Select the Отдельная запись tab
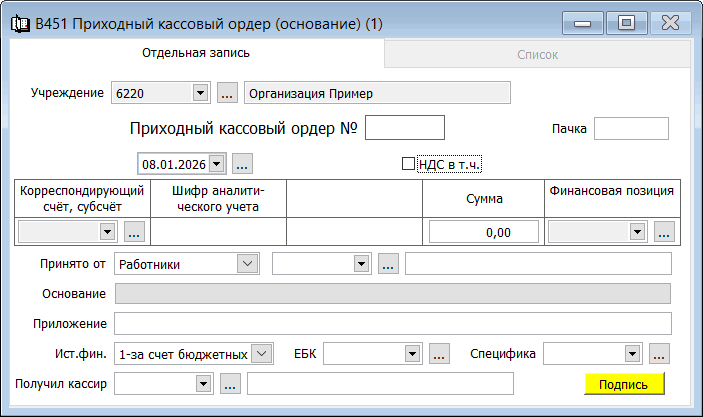The width and height of the screenshot is (703, 417). tap(196, 52)
